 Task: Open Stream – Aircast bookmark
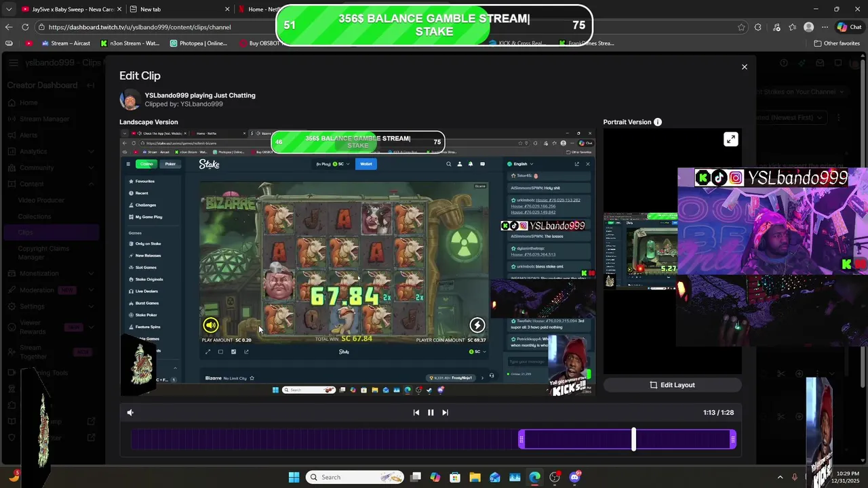(x=66, y=43)
